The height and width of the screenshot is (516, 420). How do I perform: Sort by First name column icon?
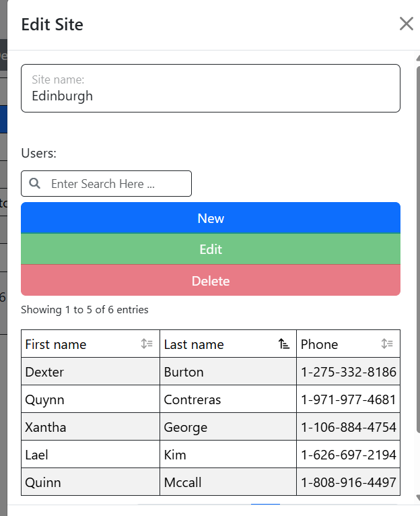[x=147, y=344]
